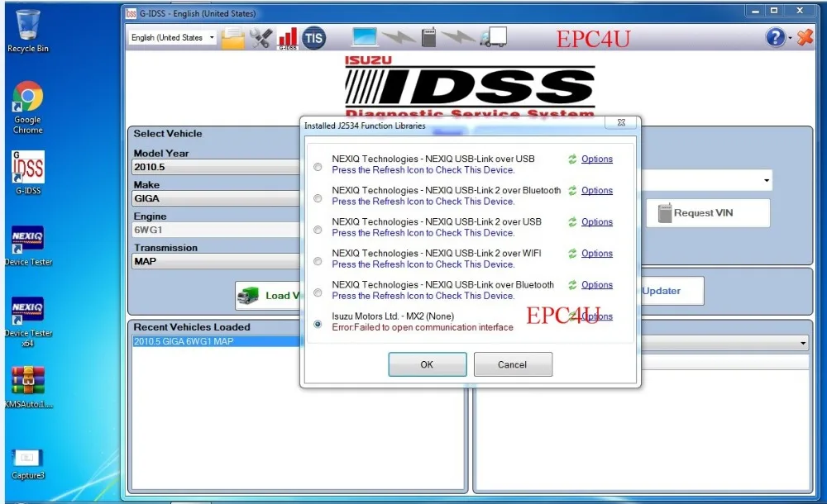Open Options for USB-Link over Bluetooth

point(597,285)
